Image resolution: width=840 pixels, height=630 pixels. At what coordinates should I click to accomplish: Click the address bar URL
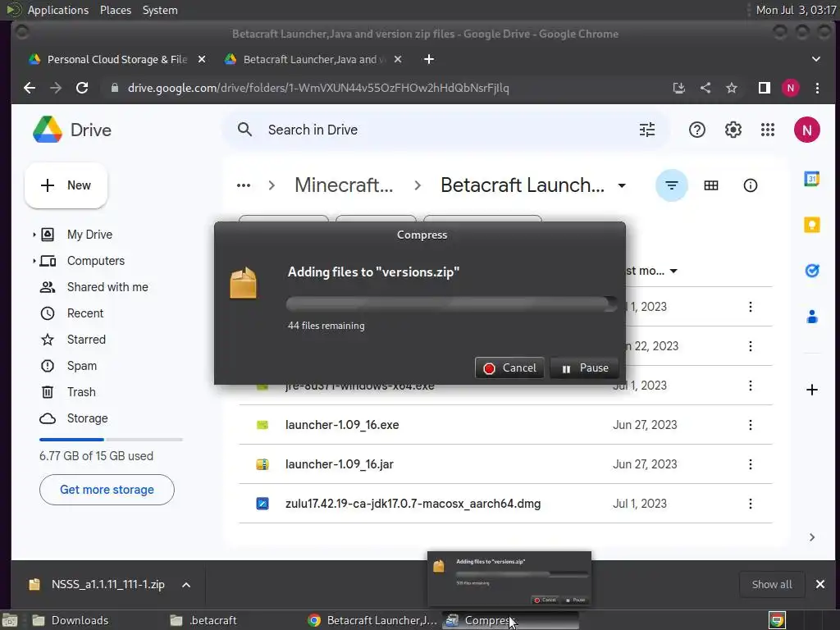tap(318, 88)
